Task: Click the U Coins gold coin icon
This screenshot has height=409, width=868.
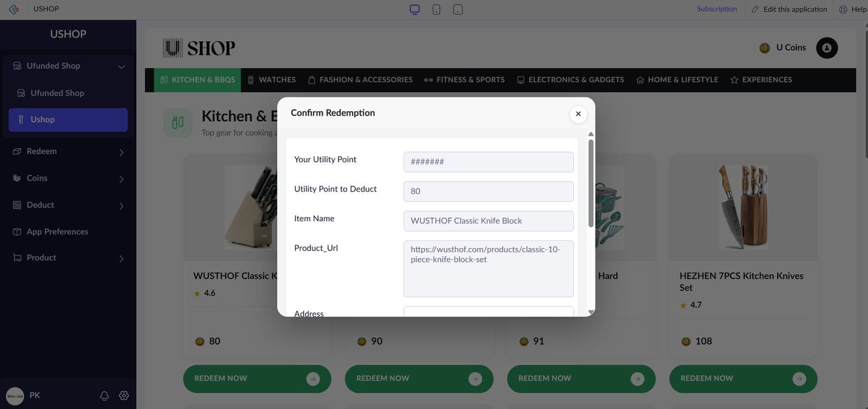Action: pos(765,48)
